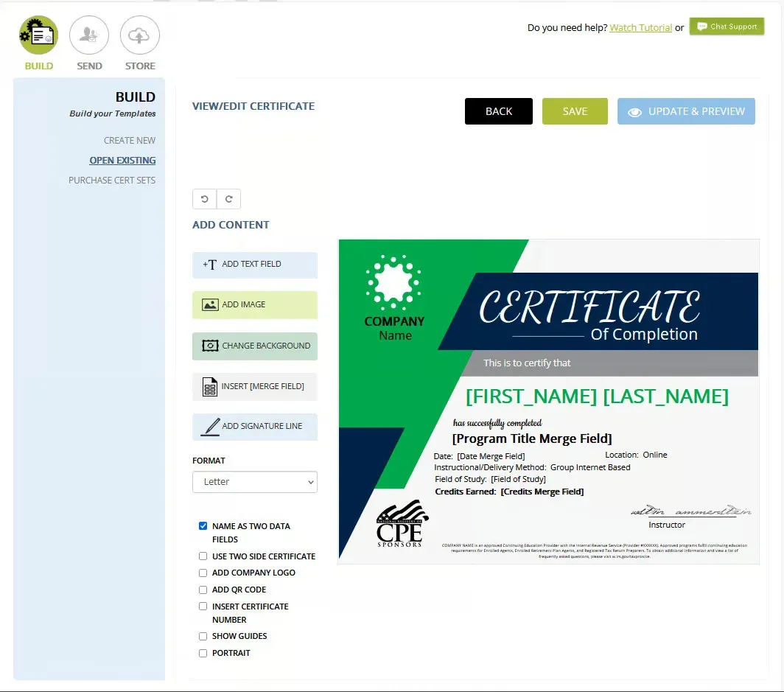Click the redo arrow button
This screenshot has width=784, height=692.
pos(229,199)
